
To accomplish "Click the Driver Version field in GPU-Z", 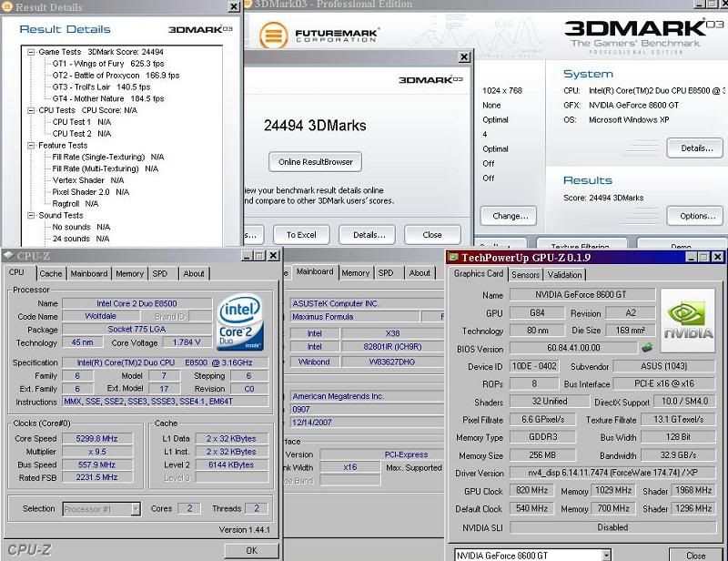I will [x=612, y=473].
